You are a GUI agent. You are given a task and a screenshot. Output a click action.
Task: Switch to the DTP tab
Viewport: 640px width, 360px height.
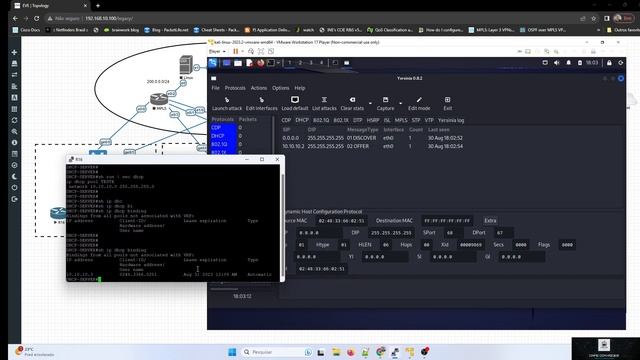[358, 120]
